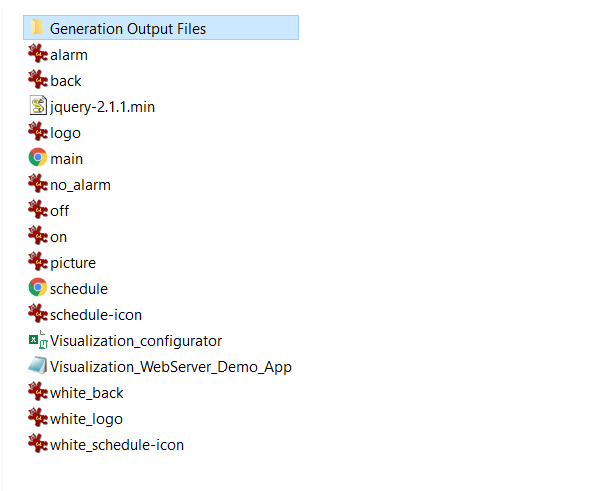Viewport: 593px width, 491px height.
Task: Click the Visualization_WebServer_Demo_App file name
Action: [x=171, y=367]
